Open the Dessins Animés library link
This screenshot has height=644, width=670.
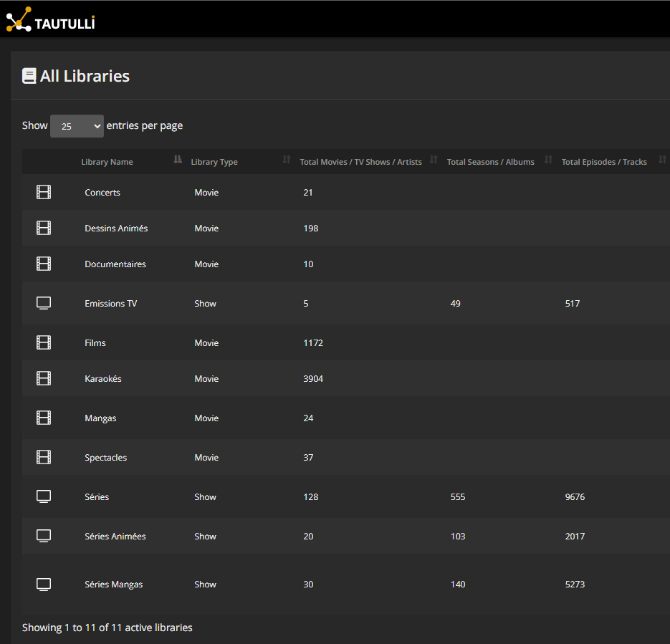116,229
